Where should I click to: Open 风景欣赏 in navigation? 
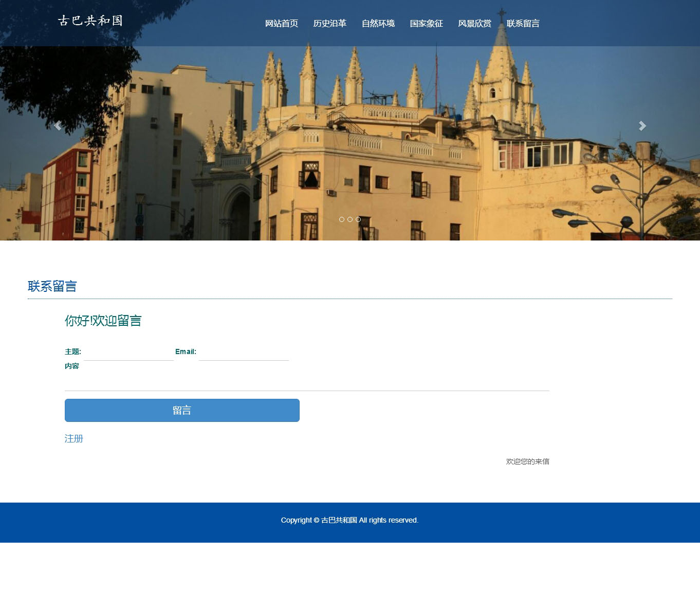pos(475,24)
